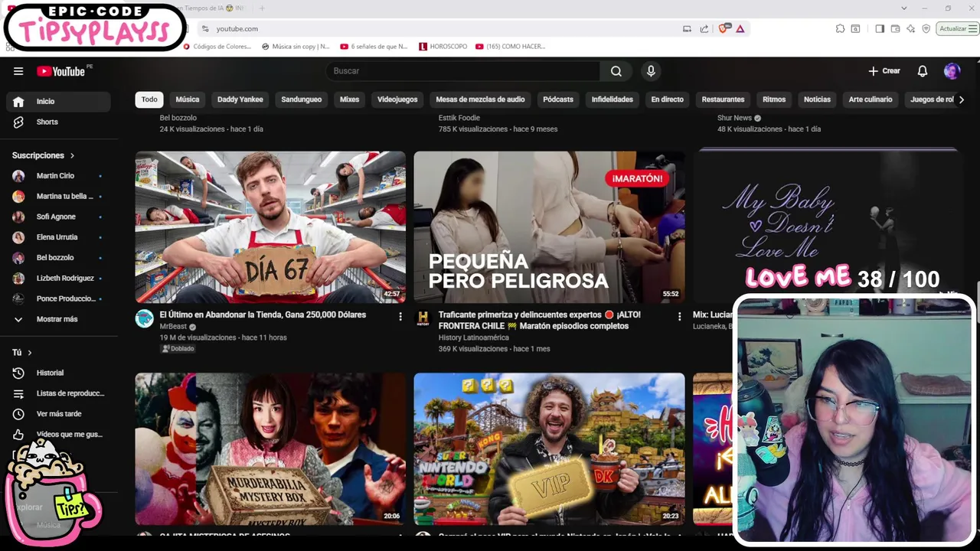Open Lizbeth Rodriguez subscription channel
The height and width of the screenshot is (551, 980).
coord(58,279)
